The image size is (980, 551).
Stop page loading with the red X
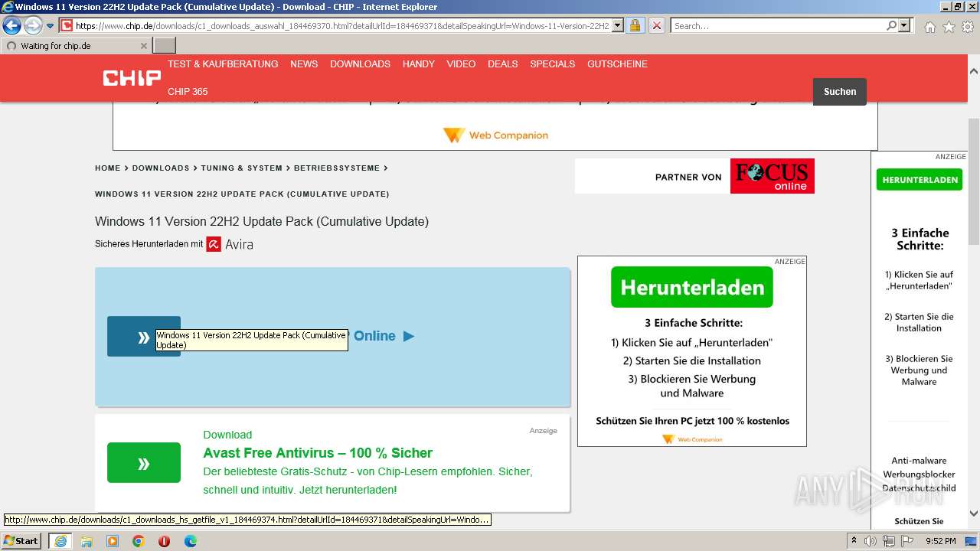[656, 26]
